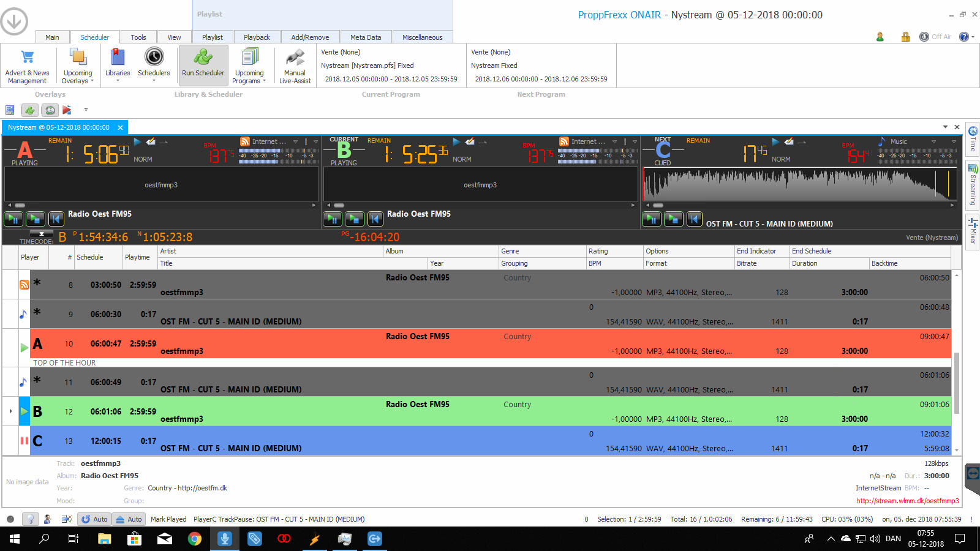The image size is (980, 551).
Task: Click the round application menu button
Action: tap(14, 21)
